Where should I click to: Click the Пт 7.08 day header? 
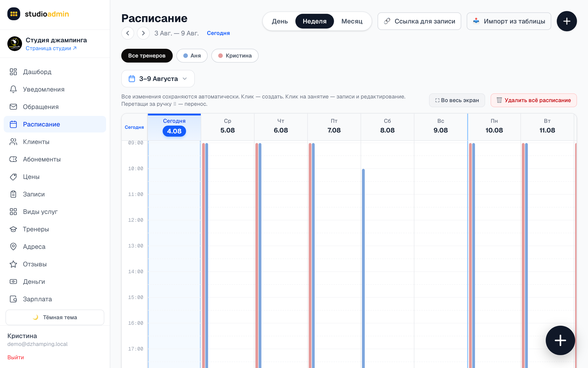coord(334,127)
